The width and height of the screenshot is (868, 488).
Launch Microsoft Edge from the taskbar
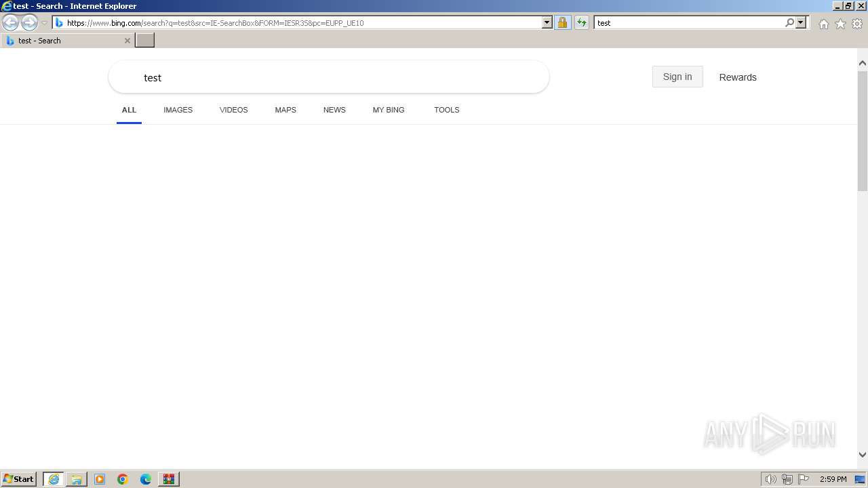pyautogui.click(x=146, y=479)
